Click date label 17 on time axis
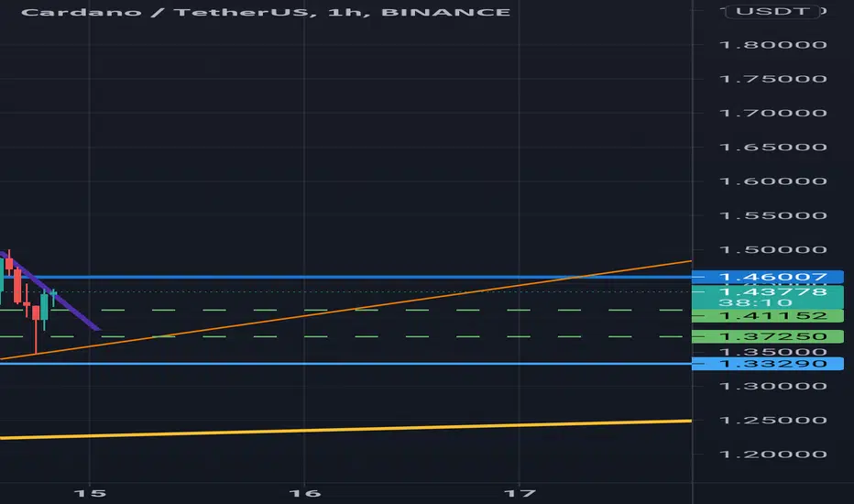 pyautogui.click(x=520, y=494)
